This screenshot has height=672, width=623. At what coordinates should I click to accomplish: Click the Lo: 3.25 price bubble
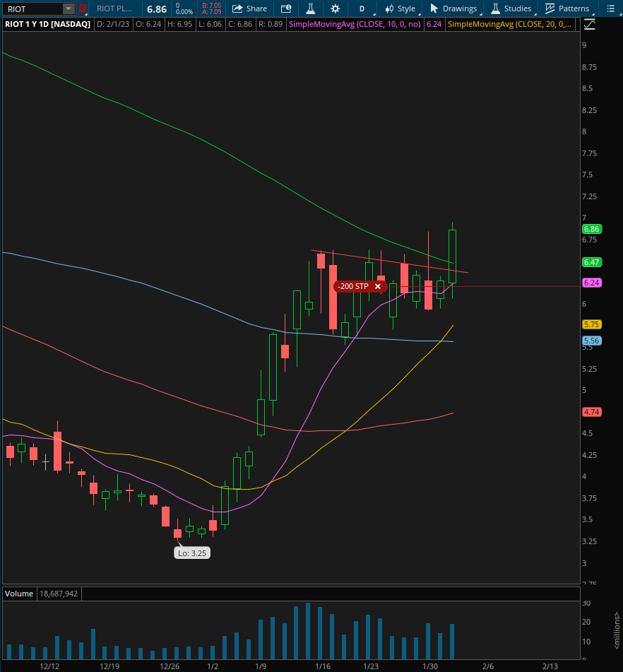click(x=192, y=553)
